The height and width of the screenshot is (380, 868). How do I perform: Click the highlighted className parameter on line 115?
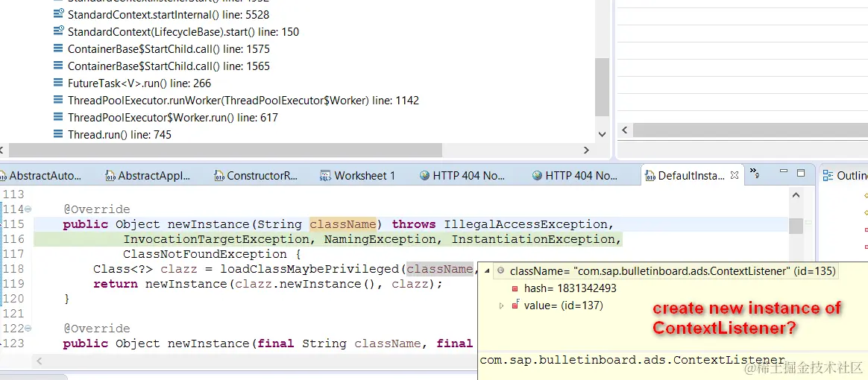pyautogui.click(x=343, y=224)
